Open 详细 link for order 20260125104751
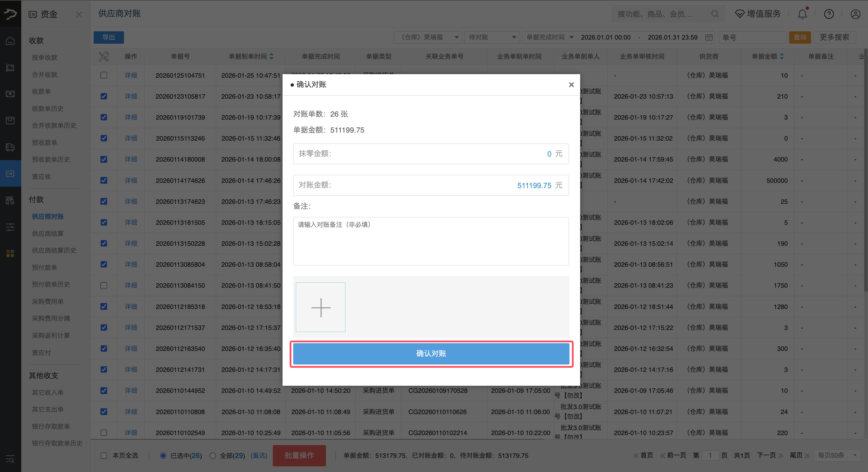 131,75
